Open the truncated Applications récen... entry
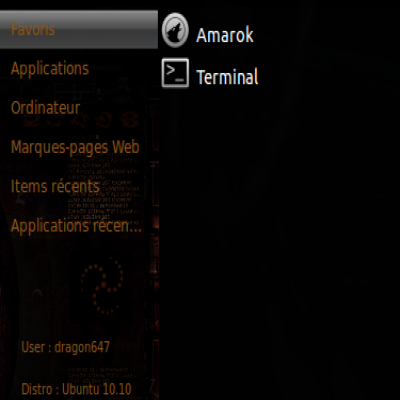400x400 pixels. tap(76, 226)
